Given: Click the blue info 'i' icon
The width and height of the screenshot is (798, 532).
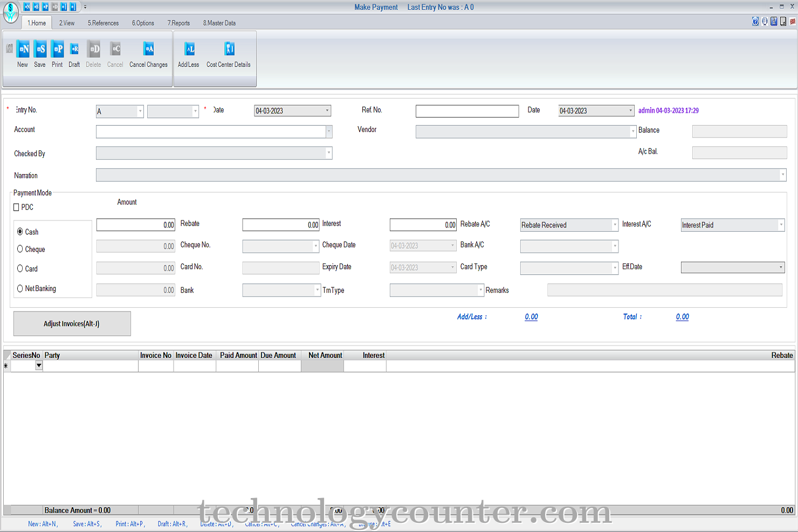Looking at the screenshot, I should 774,21.
